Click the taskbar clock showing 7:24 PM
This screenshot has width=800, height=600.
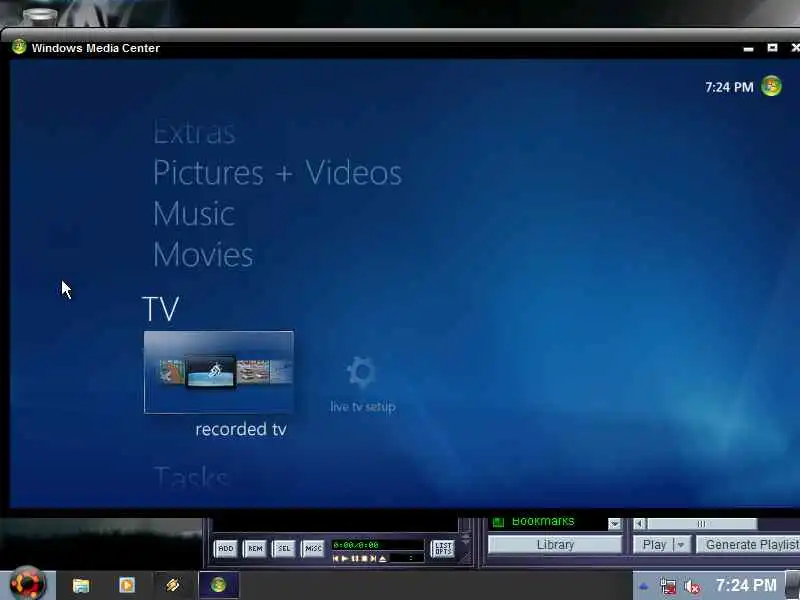746,585
